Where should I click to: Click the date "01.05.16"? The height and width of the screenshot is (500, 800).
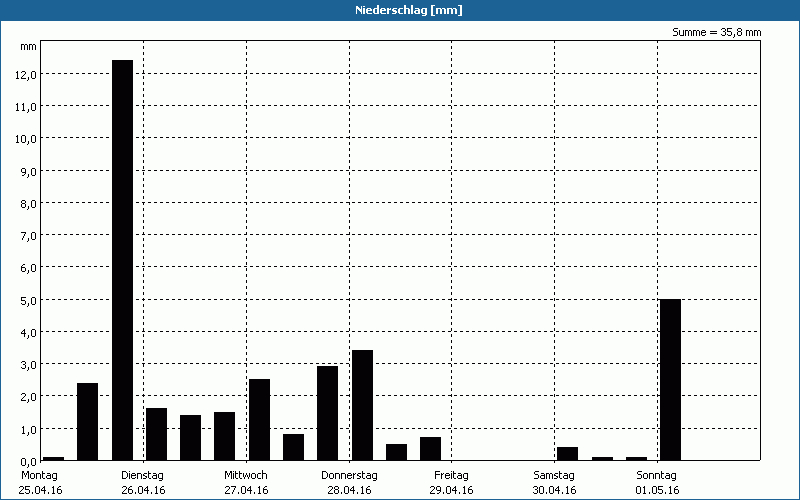pos(658,490)
